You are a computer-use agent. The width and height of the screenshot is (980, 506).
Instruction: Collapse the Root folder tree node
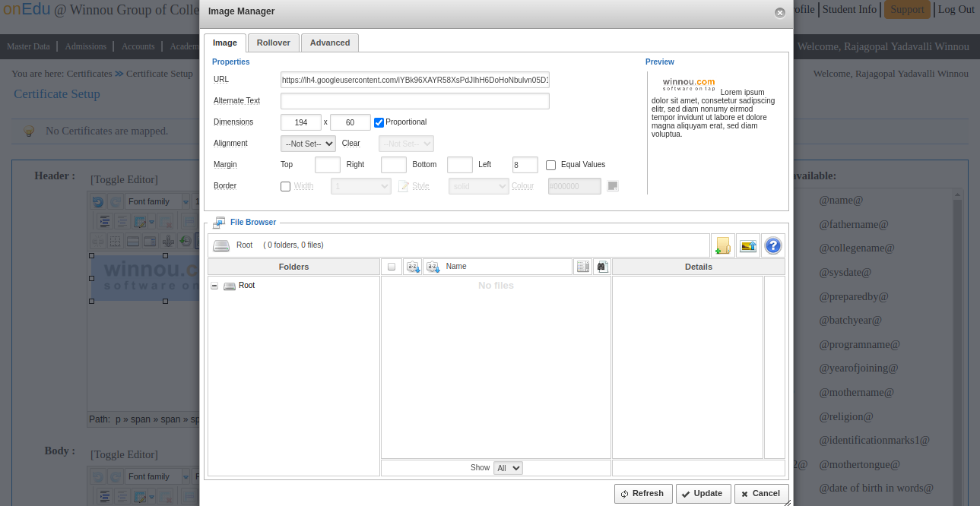[x=214, y=286]
